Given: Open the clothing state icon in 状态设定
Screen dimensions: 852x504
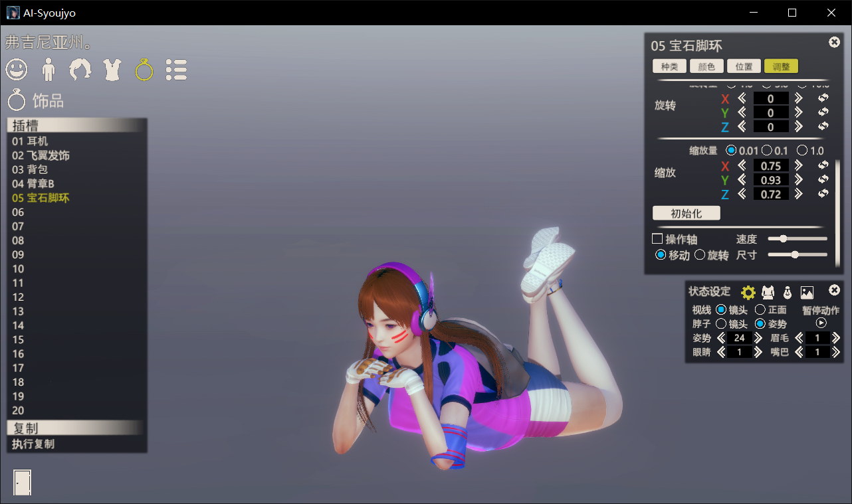Looking at the screenshot, I should (x=768, y=292).
